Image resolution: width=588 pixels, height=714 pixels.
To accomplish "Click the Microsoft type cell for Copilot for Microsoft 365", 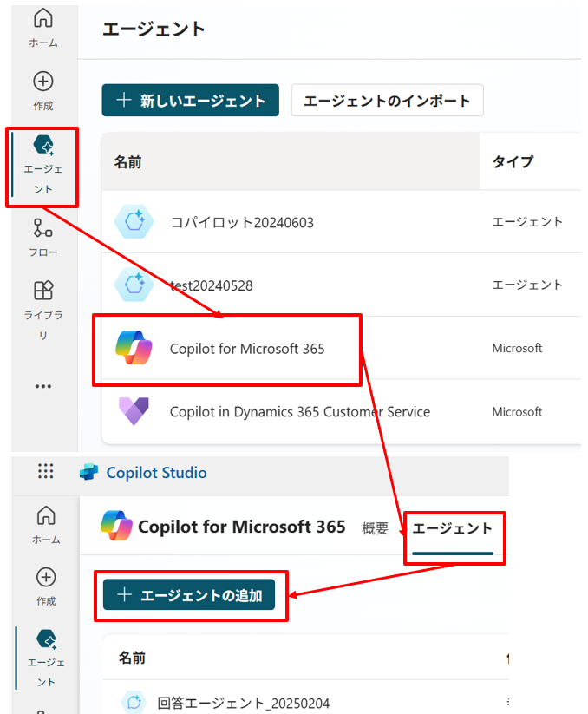I will tap(517, 349).
